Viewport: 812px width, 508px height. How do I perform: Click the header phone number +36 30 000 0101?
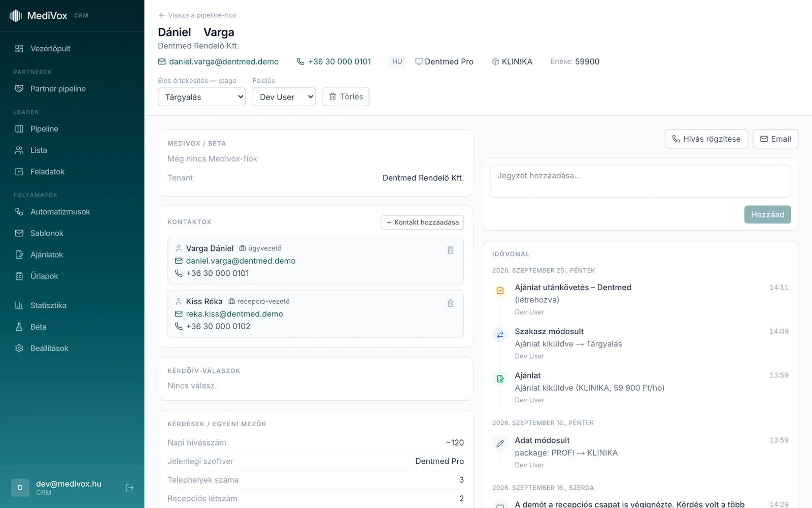point(340,61)
